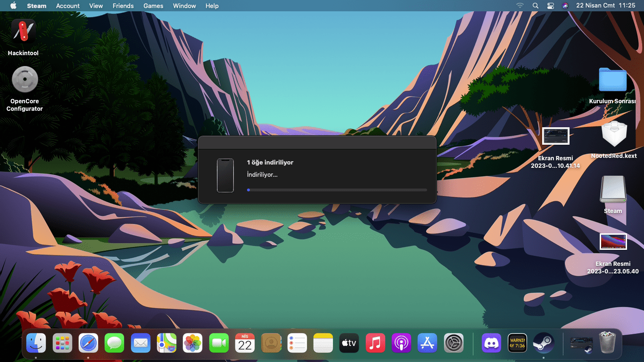This screenshot has height=362, width=644.
Task: Click the Spotlight search icon
Action: tap(535, 6)
